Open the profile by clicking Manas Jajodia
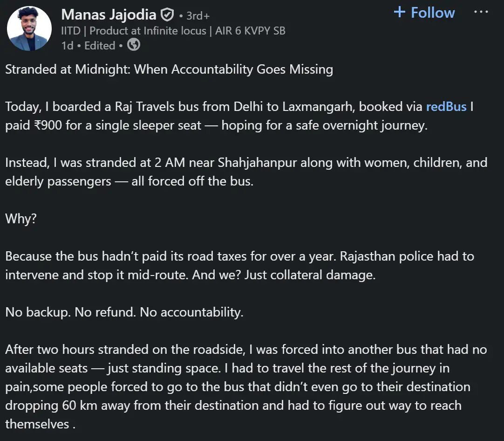Screen dimensions: 504x441 coord(109,14)
